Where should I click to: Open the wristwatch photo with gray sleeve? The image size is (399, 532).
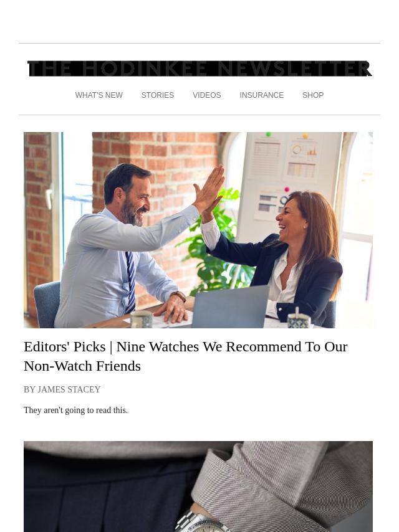click(x=198, y=487)
